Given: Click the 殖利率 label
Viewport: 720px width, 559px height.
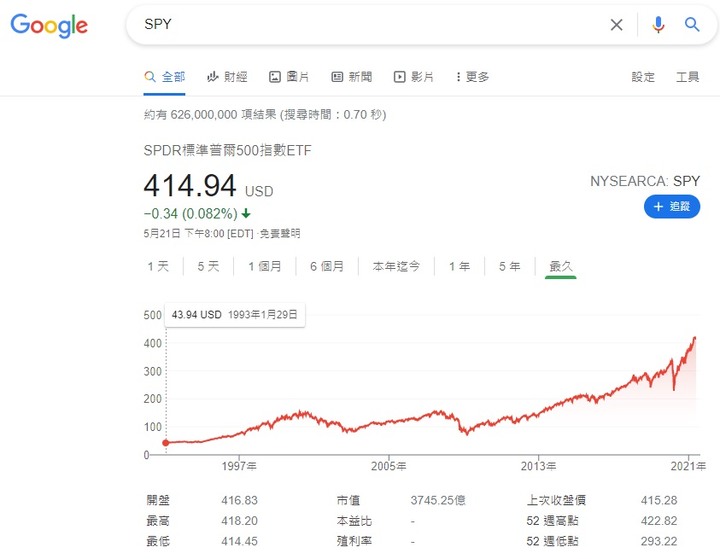Looking at the screenshot, I should (x=354, y=541).
